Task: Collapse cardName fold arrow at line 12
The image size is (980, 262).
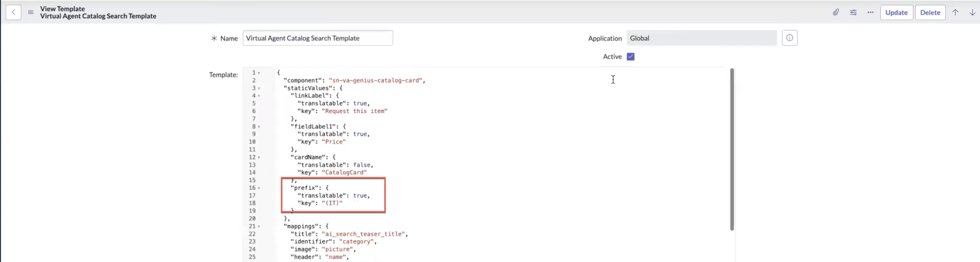Action: coord(259,157)
